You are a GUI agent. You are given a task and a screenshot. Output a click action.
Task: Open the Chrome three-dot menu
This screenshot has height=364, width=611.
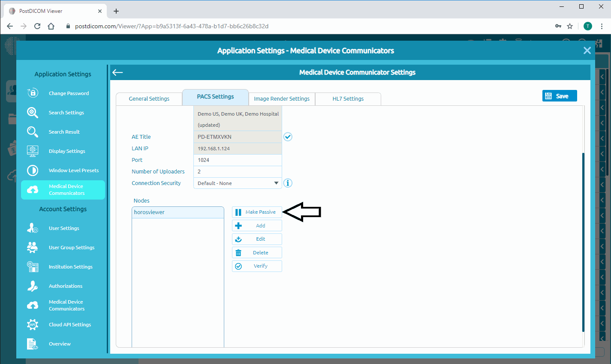[602, 26]
